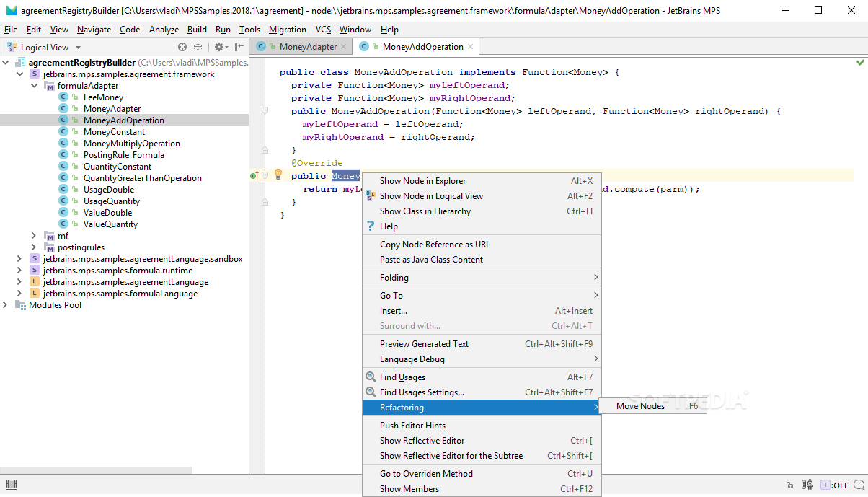Click the scroll-from-source target icon in project panel
This screenshot has height=497, width=868.
[182, 47]
